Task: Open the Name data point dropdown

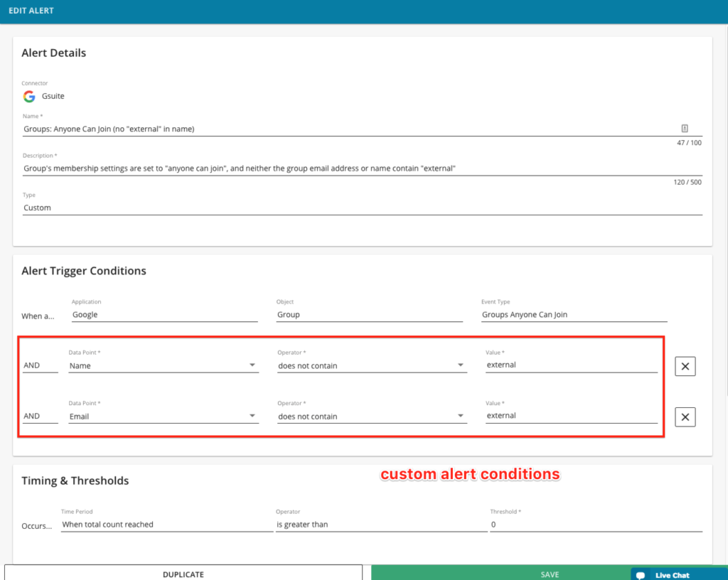Action: click(164, 365)
